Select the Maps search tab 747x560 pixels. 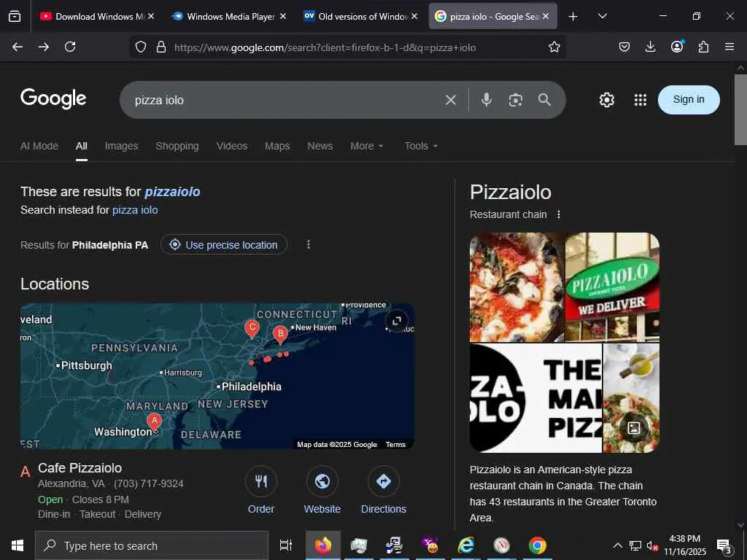[x=277, y=146]
